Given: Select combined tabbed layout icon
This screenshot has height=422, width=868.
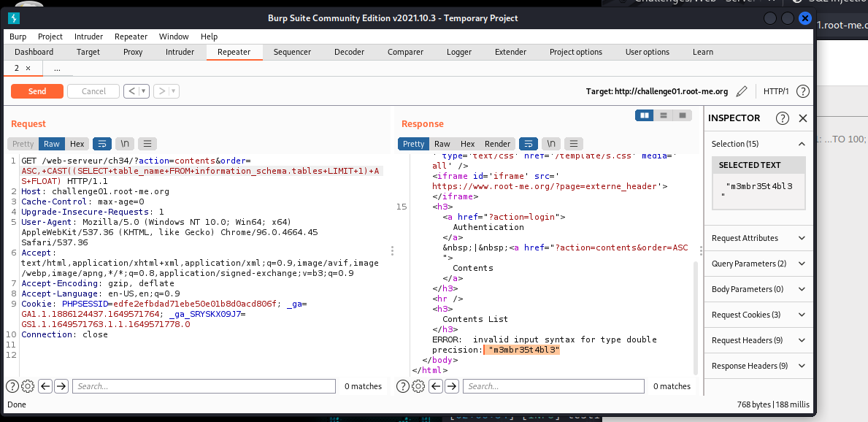Looking at the screenshot, I should (x=683, y=115).
